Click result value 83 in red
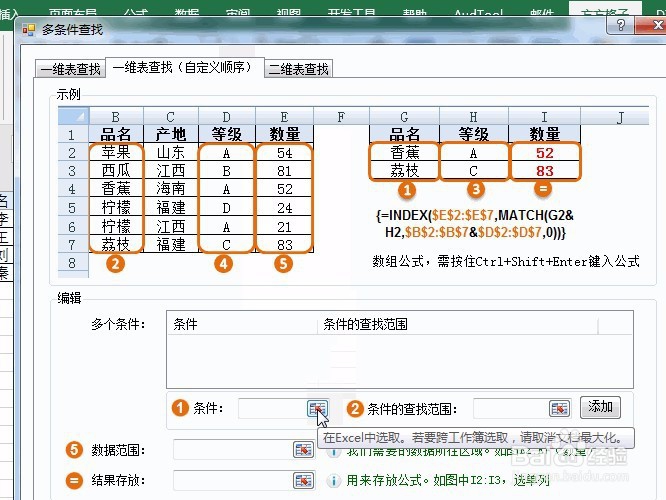Screen dimensions: 666x500 [x=545, y=171]
